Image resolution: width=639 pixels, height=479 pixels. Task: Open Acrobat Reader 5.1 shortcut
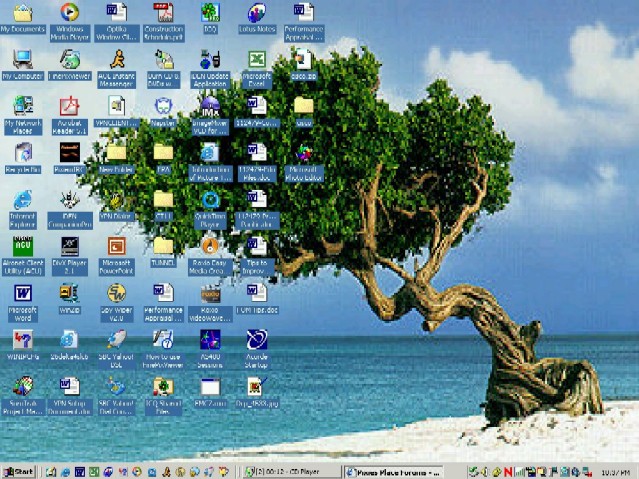(x=69, y=107)
